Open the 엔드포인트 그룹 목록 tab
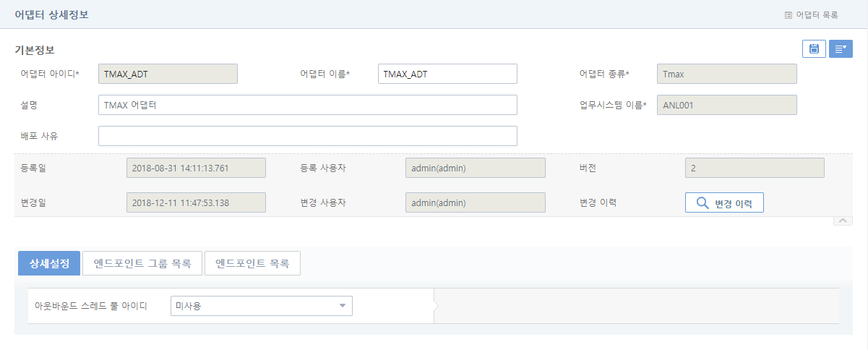The width and height of the screenshot is (868, 350). click(142, 263)
